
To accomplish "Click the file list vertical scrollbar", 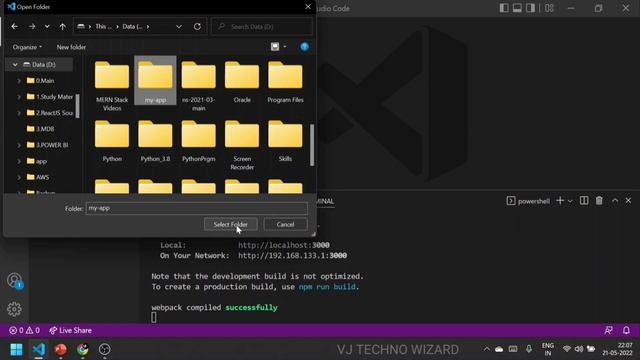I will 312,145.
